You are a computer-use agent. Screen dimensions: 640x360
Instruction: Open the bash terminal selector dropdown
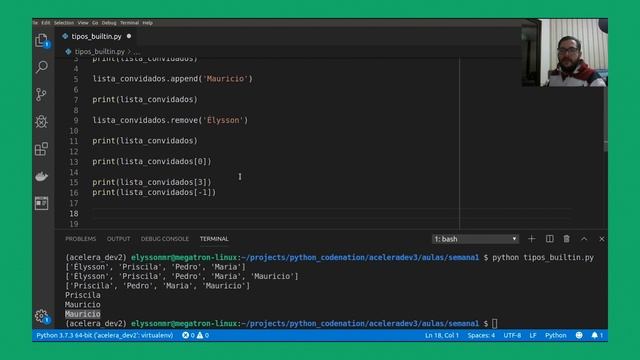(x=475, y=239)
